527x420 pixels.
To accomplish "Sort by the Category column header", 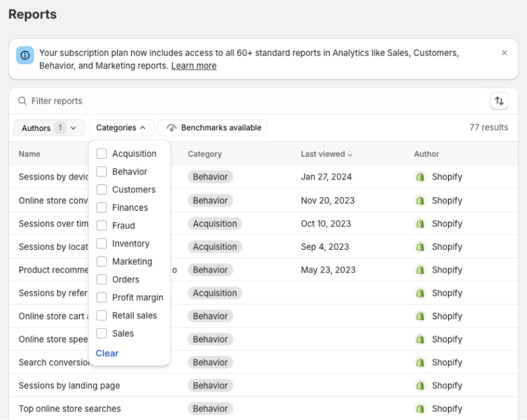I will point(205,154).
